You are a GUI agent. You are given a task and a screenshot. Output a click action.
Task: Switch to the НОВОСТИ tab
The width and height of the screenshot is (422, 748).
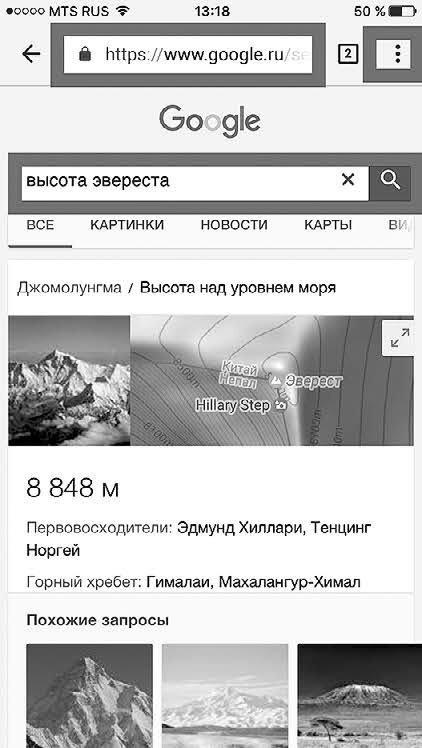tap(234, 225)
